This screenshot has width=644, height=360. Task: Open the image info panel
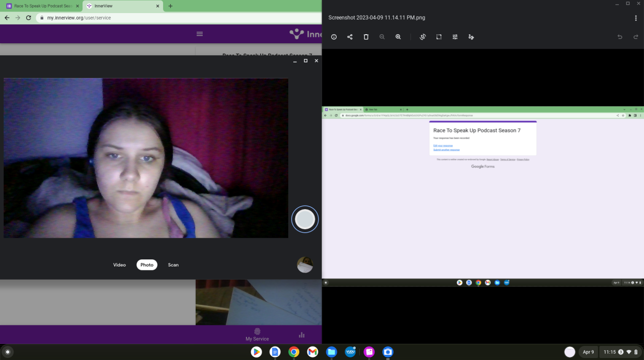(334, 37)
